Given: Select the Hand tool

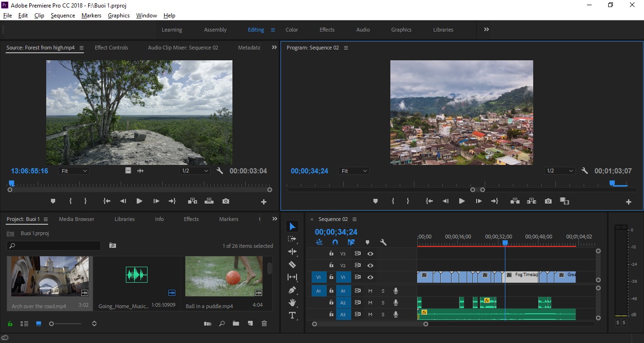Looking at the screenshot, I should 292,302.
